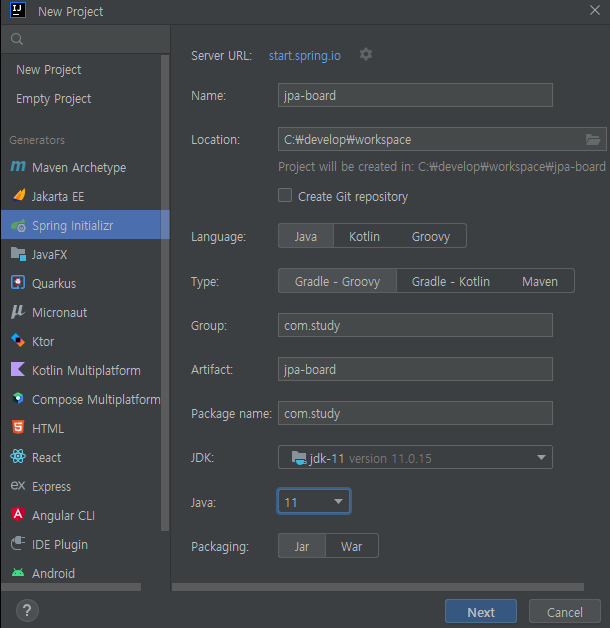Select the Ktor generator label

pos(43,341)
